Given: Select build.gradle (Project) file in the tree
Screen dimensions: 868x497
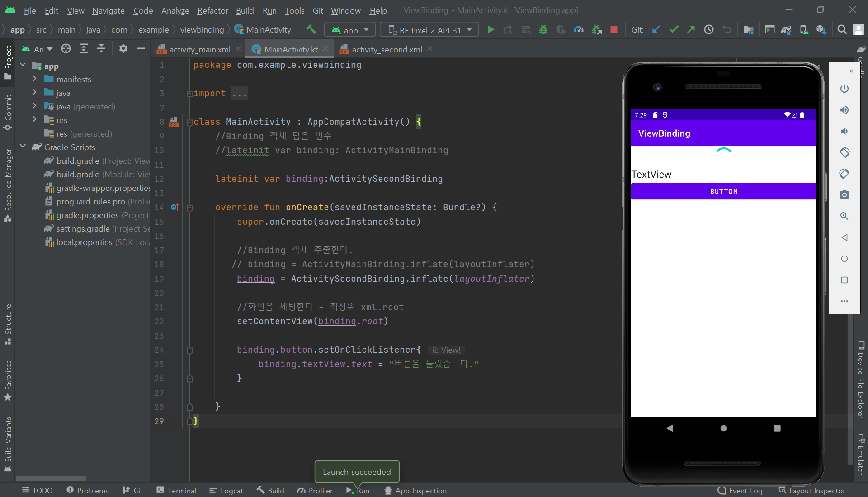Looking at the screenshot, I should pyautogui.click(x=78, y=161).
